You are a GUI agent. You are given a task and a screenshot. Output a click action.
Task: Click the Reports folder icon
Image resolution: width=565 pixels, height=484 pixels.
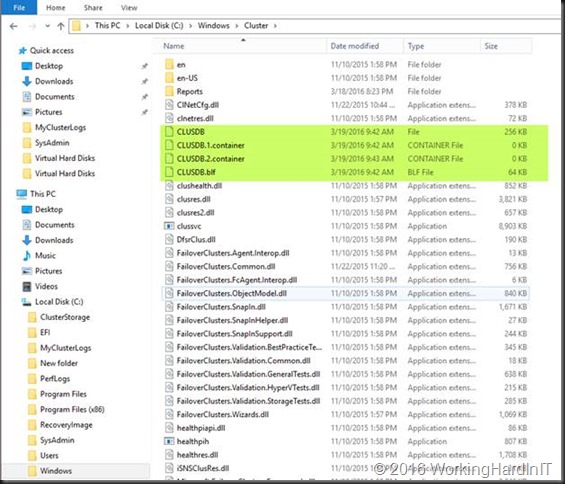(x=169, y=92)
